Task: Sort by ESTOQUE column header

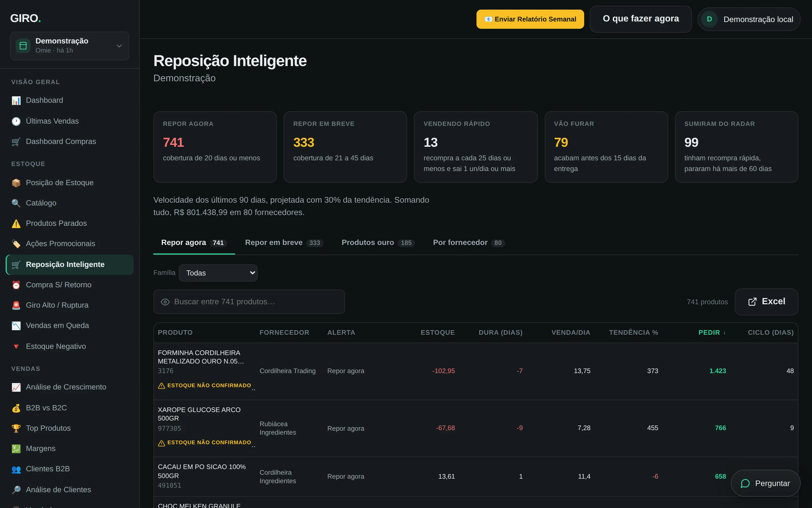Action: pos(438,333)
